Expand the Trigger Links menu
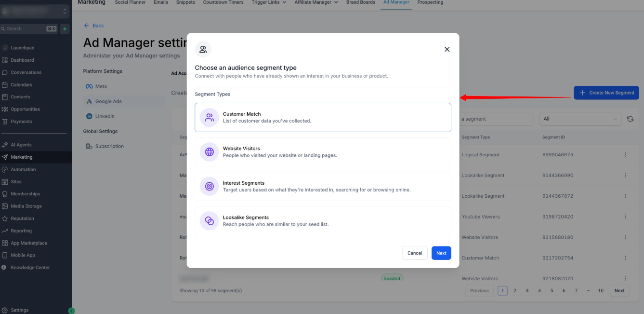The width and height of the screenshot is (644, 314). coord(269,2)
